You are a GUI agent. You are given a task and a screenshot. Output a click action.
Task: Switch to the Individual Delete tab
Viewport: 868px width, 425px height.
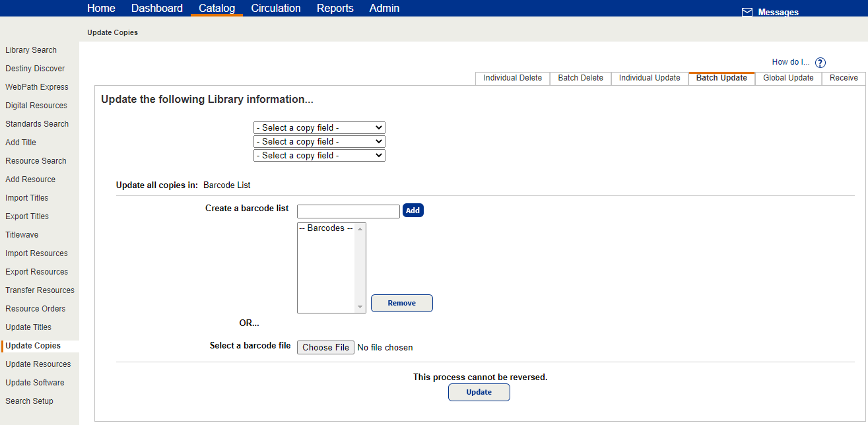[513, 79]
